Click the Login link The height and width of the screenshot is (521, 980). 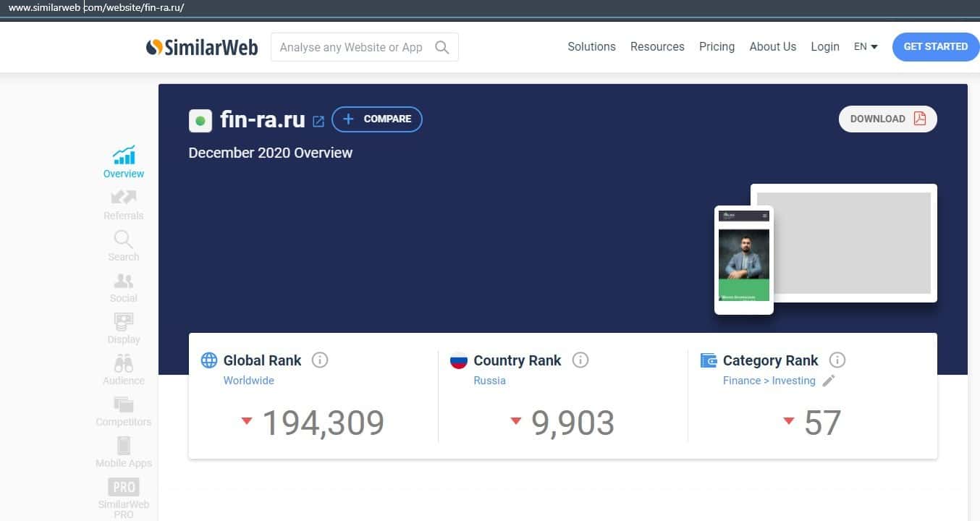point(825,46)
